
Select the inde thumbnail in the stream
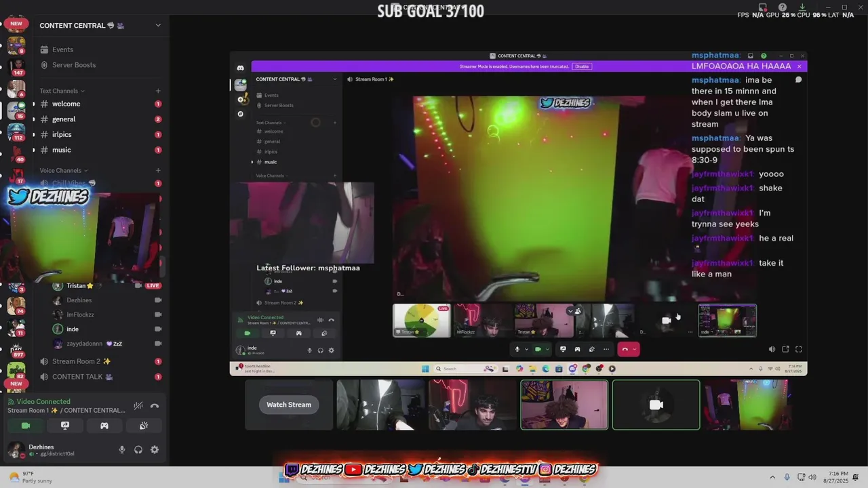pyautogui.click(x=728, y=320)
